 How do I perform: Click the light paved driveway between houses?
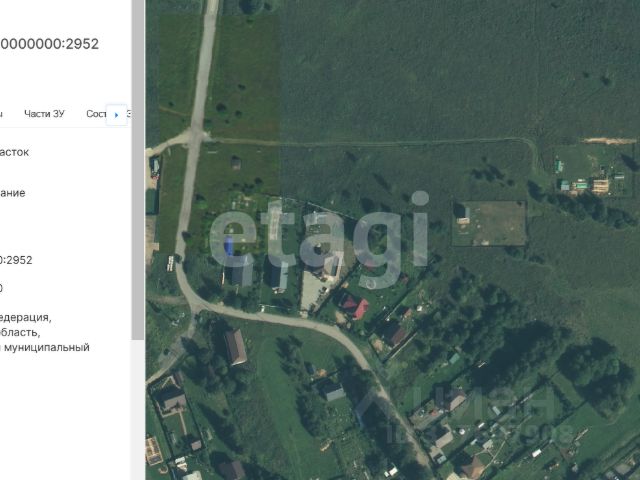click(x=312, y=292)
